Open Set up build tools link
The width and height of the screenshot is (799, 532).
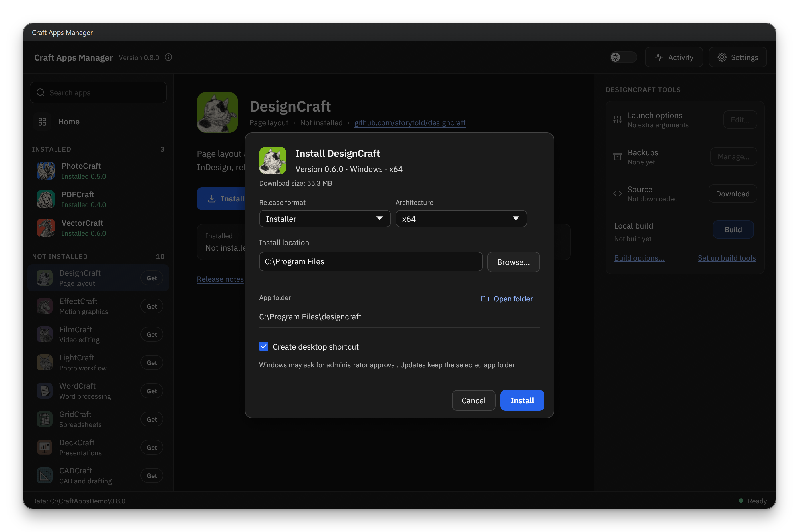point(727,258)
